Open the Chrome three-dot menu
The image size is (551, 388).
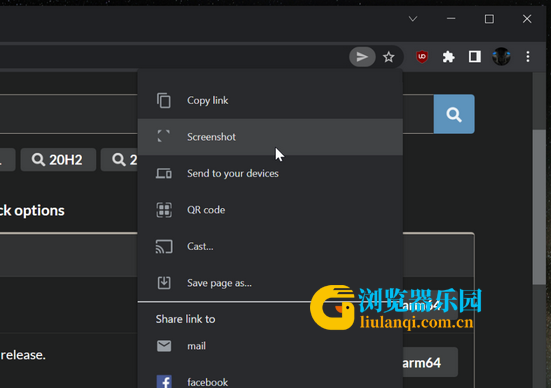click(x=528, y=57)
